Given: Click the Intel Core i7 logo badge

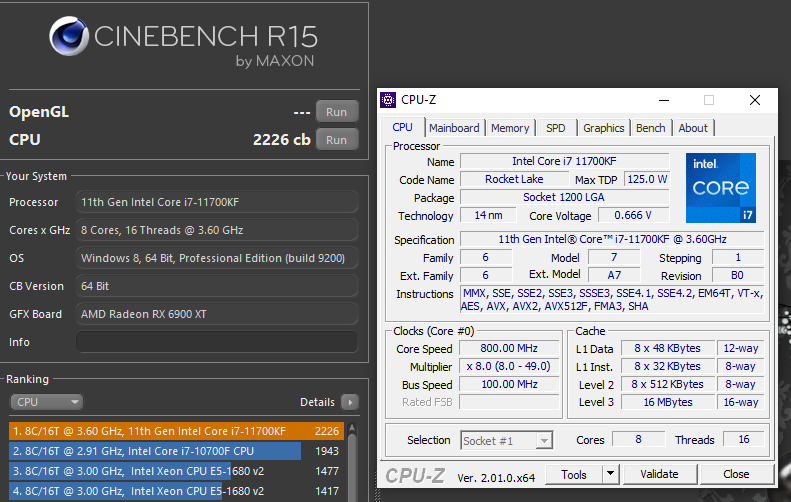Looking at the screenshot, I should coord(720,188).
